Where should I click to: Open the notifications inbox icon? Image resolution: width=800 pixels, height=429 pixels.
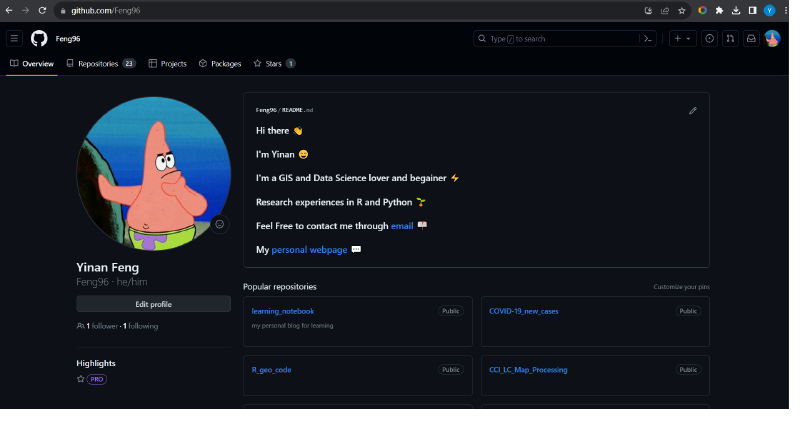(x=751, y=39)
